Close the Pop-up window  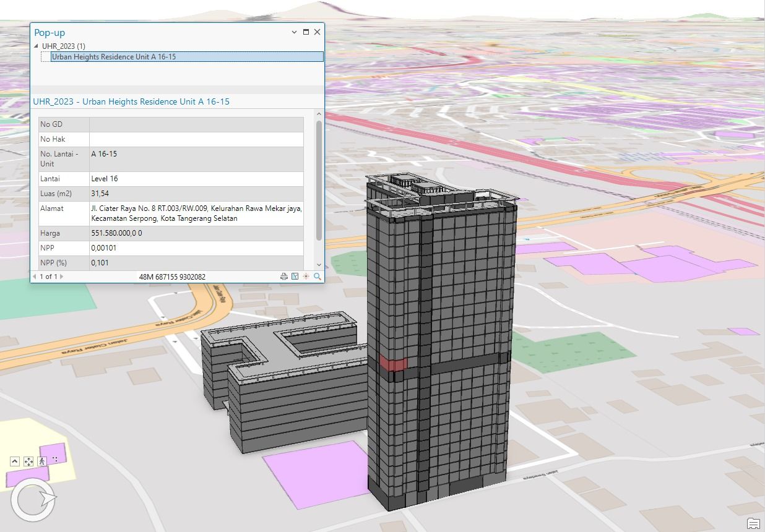[318, 32]
